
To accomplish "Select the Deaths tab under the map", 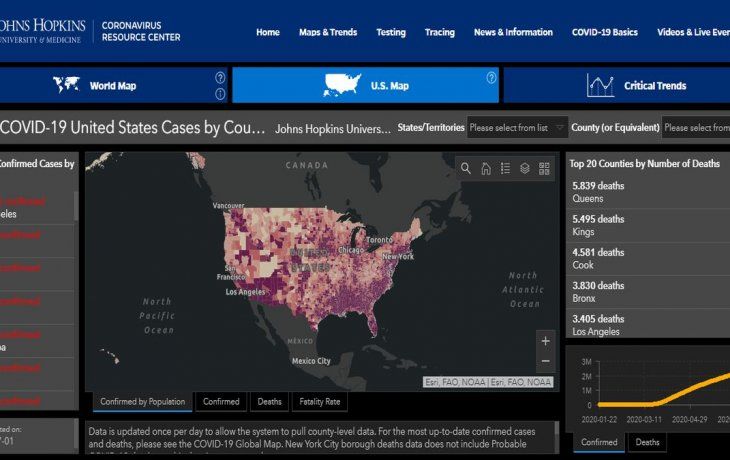I will [x=270, y=401].
